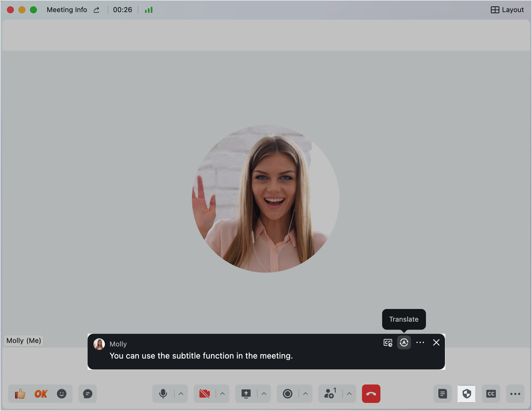Image resolution: width=532 pixels, height=411 pixels.
Task: Open the Meeting Info menu
Action: (x=67, y=10)
